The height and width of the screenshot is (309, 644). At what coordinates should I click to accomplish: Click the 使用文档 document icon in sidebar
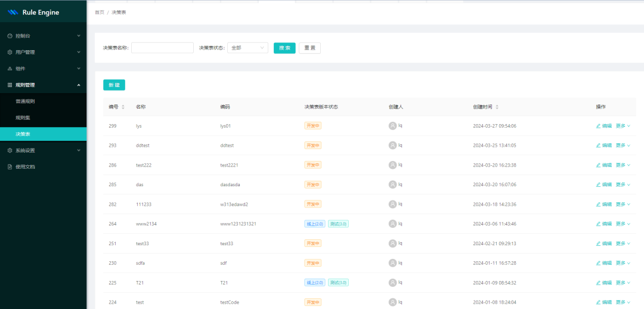pos(10,166)
